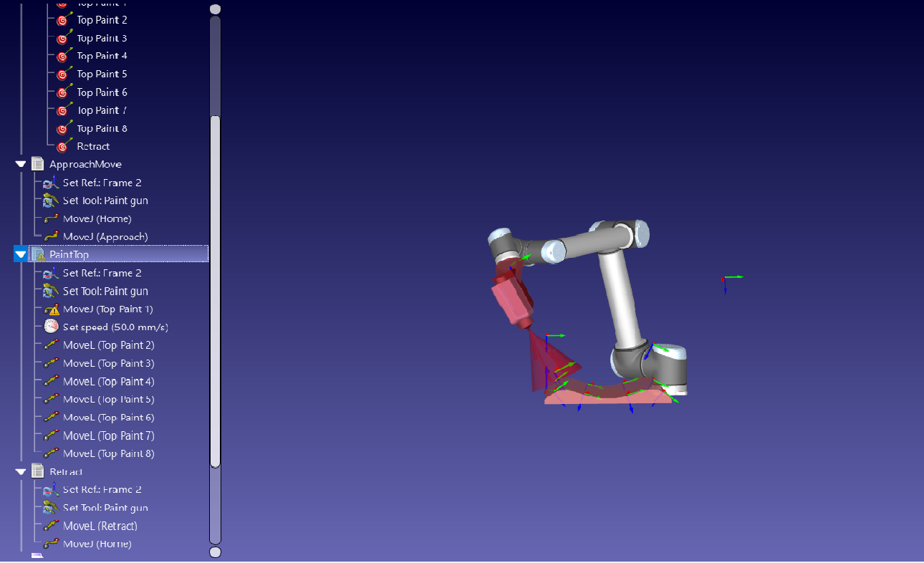Viewport: 924px width, 563px height.
Task: Click the Top Paint 2 target icon
Action: click(64, 20)
